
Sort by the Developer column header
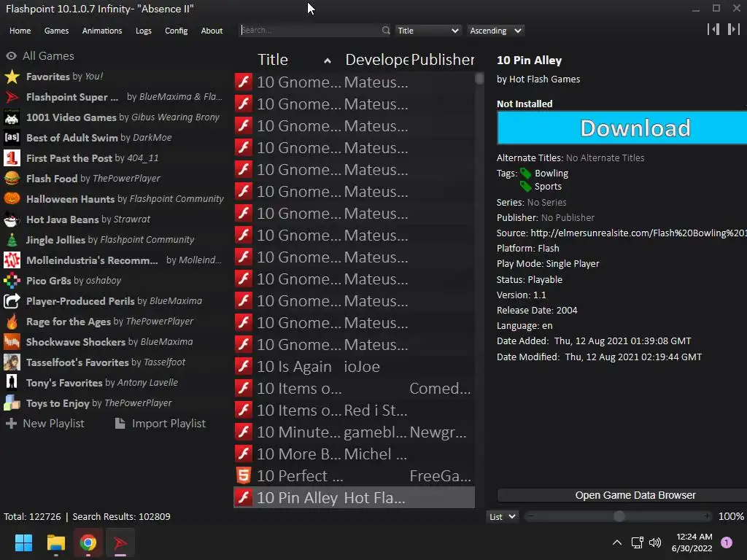pyautogui.click(x=376, y=60)
